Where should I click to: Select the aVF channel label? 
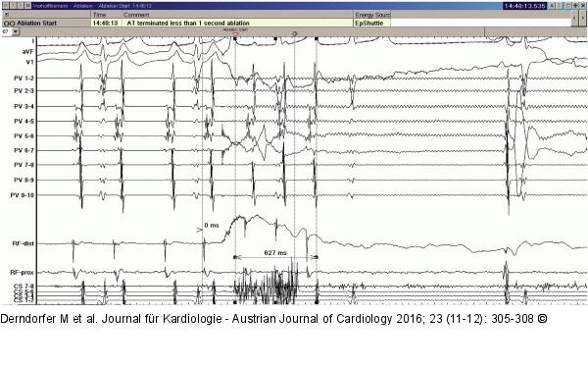point(28,51)
